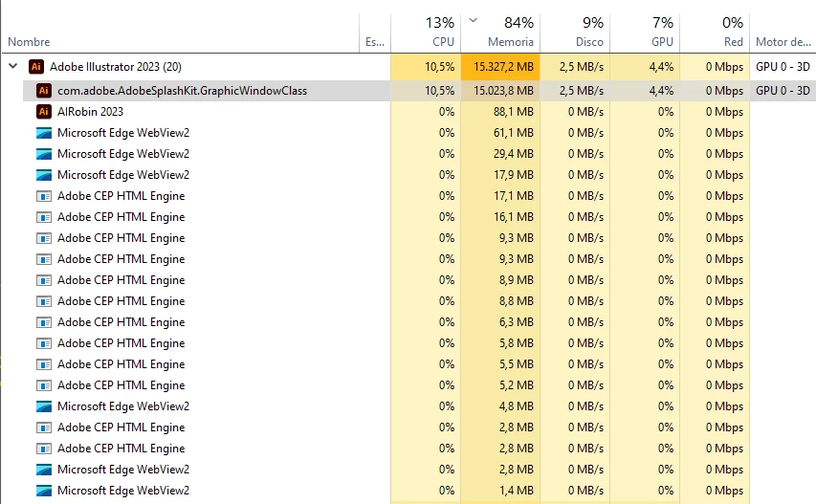This screenshot has width=816, height=504.
Task: Click the 88,1 MB memory value
Action: pos(513,111)
